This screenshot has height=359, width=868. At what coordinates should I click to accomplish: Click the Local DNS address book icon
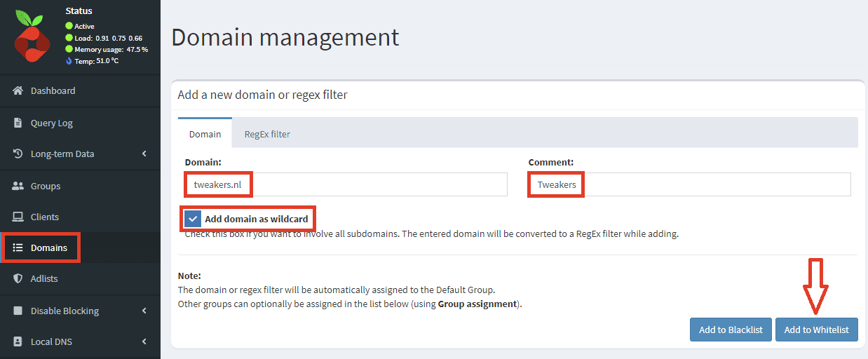[x=18, y=341]
